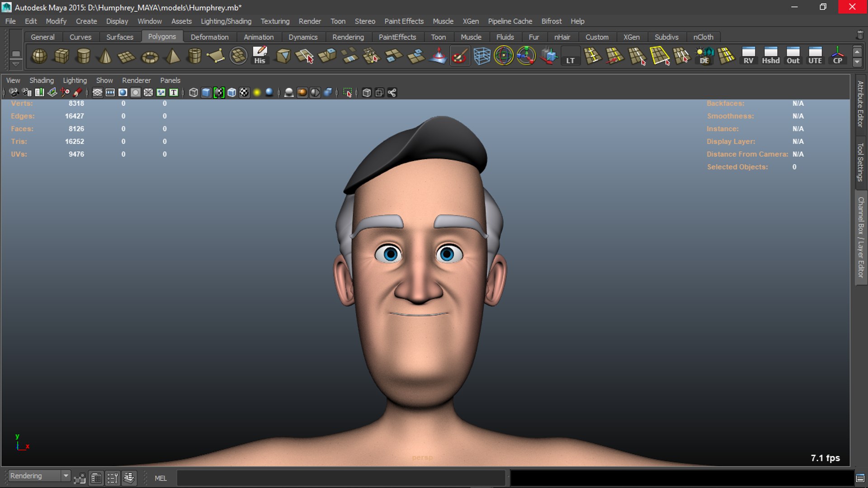Open the Rendering menu set dropdown

click(39, 476)
